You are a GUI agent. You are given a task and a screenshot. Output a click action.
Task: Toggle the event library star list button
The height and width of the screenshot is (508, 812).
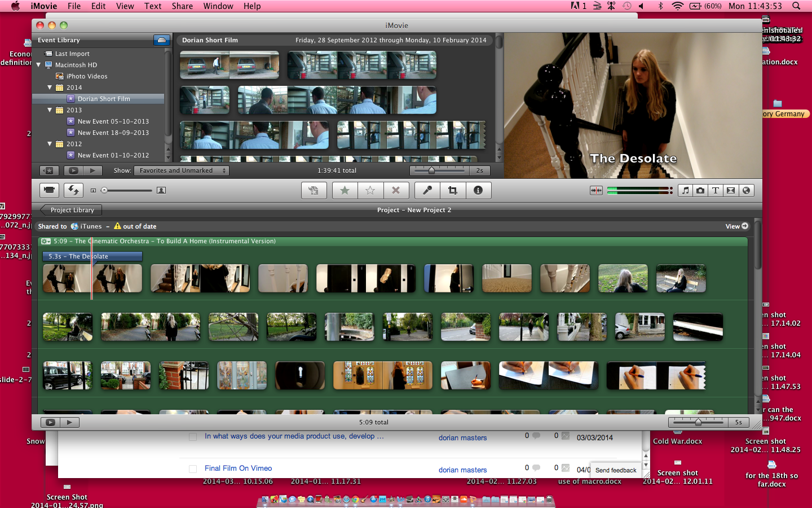(x=49, y=170)
